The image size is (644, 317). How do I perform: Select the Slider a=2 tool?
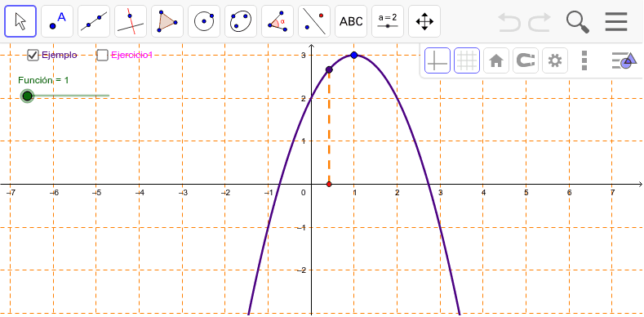388,21
